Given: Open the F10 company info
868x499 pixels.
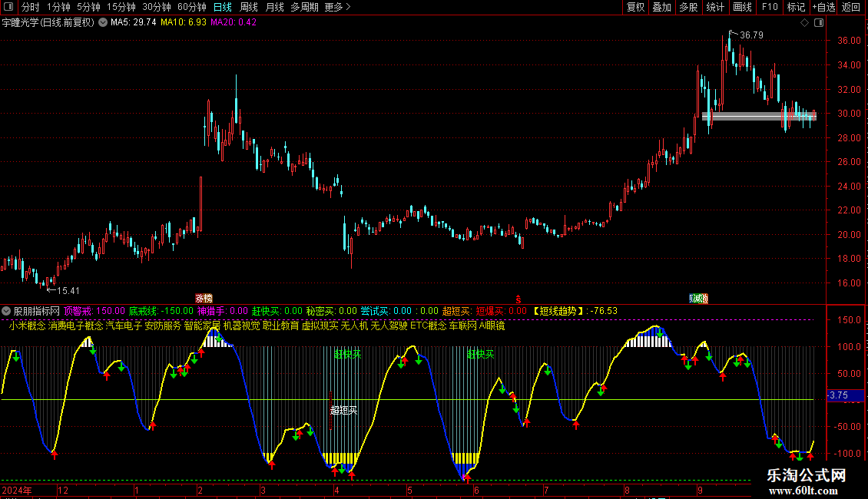Looking at the screenshot, I should pos(770,7).
